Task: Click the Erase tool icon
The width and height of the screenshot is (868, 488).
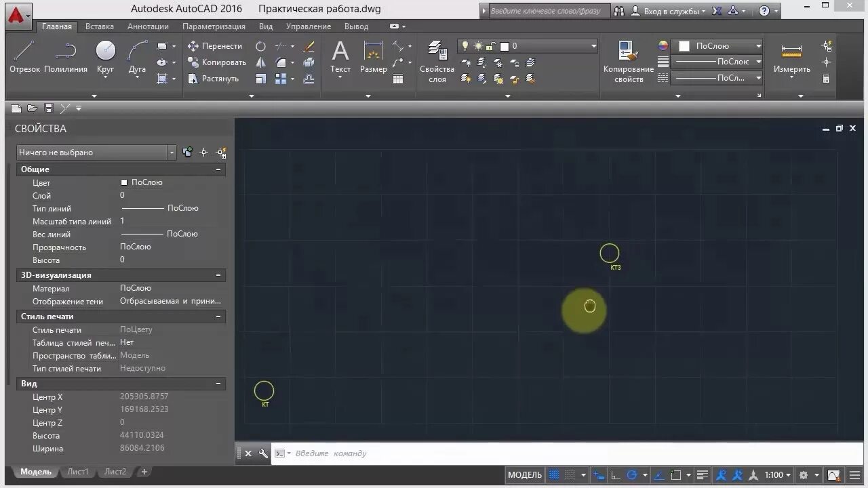Action: click(309, 46)
